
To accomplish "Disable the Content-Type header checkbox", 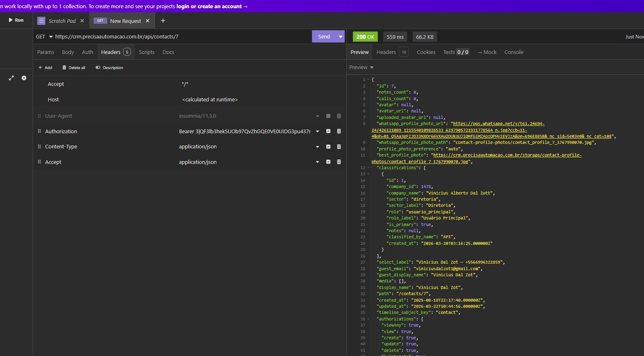I will click(x=328, y=147).
